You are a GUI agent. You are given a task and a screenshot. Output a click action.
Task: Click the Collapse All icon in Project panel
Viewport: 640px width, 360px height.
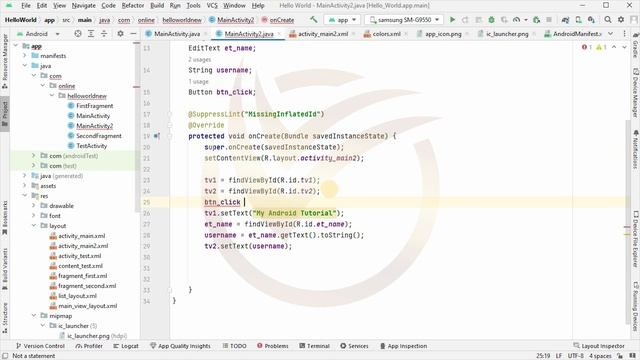point(104,34)
